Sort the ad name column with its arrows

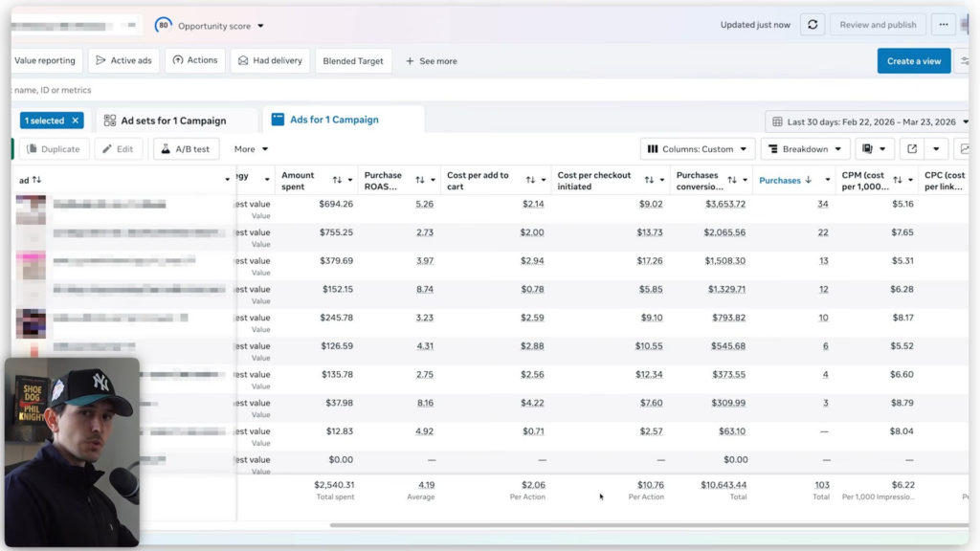[37, 180]
